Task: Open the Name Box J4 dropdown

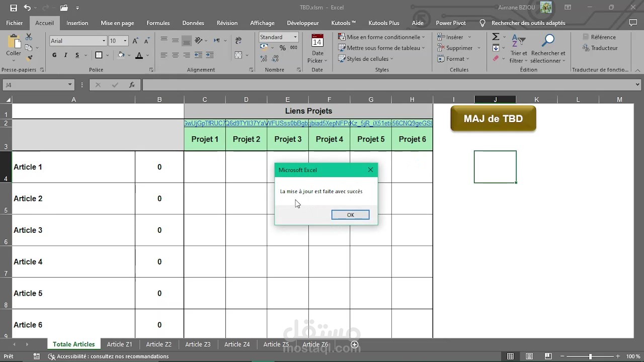Action: tap(70, 85)
